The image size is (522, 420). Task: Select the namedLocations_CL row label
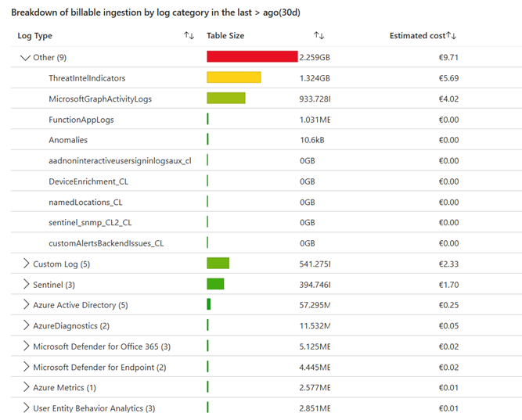click(85, 202)
